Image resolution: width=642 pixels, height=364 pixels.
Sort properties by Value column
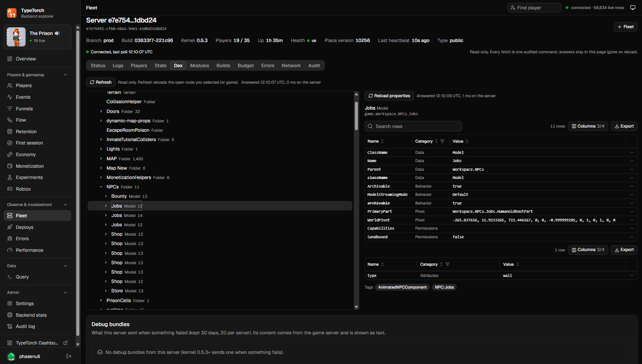point(460,141)
